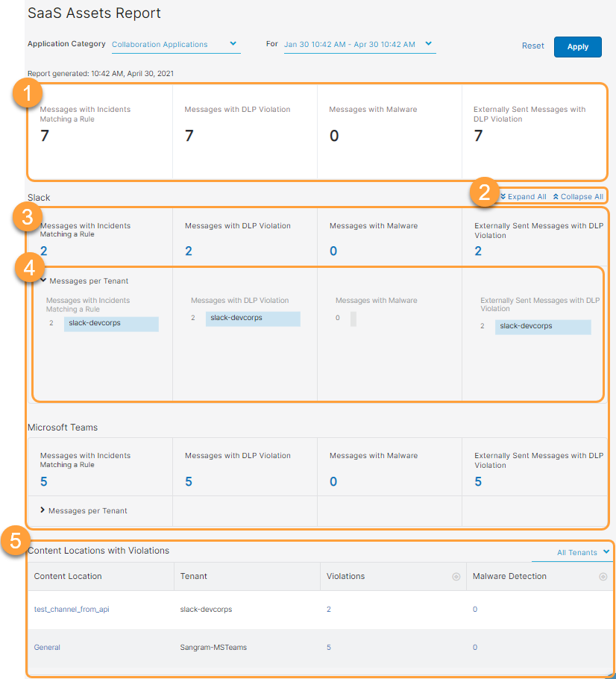The height and width of the screenshot is (679, 616).
Task: Select the slack-devcorps bar in DLP Violation chart
Action: tap(254, 319)
